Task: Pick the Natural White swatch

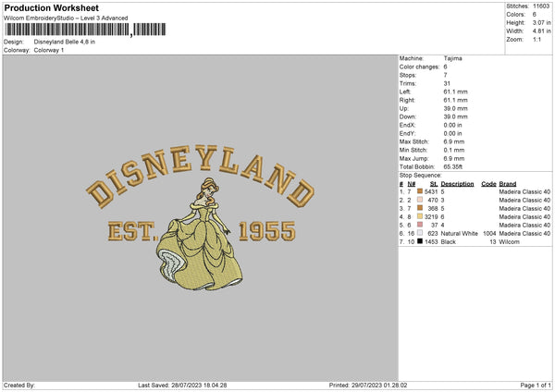Action: point(420,233)
